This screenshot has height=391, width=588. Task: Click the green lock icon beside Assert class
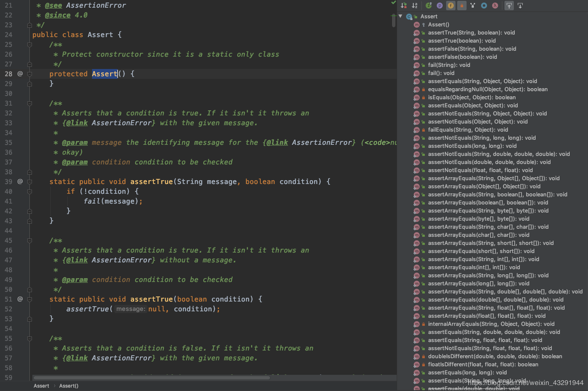click(415, 17)
